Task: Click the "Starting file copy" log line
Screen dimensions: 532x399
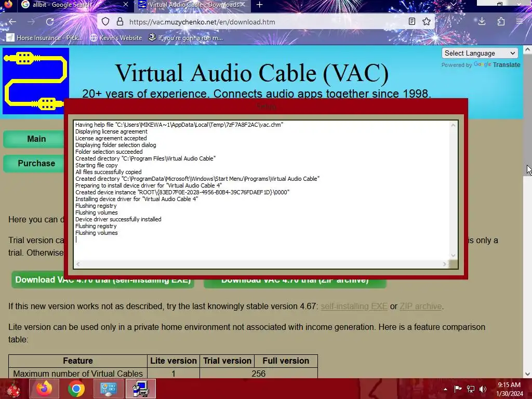Action: [96, 165]
